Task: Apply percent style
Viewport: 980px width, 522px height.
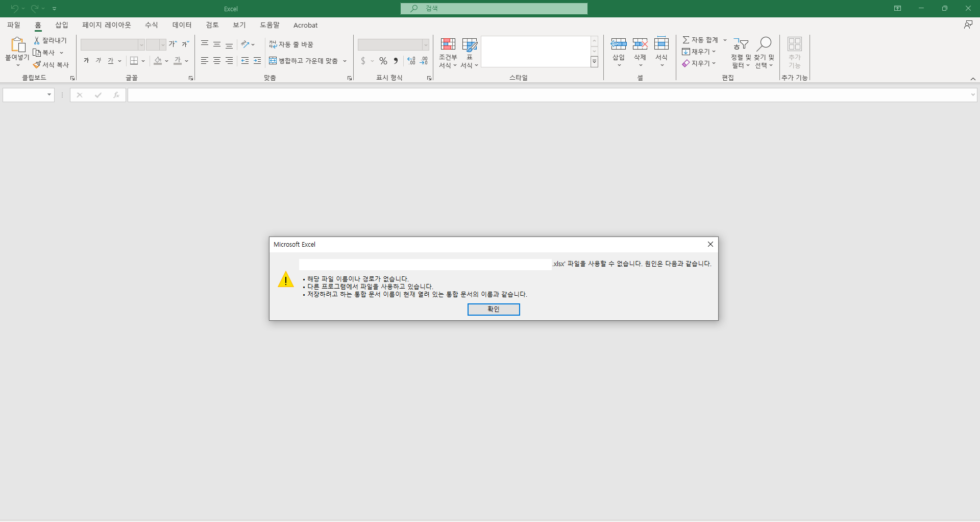Action: click(383, 61)
